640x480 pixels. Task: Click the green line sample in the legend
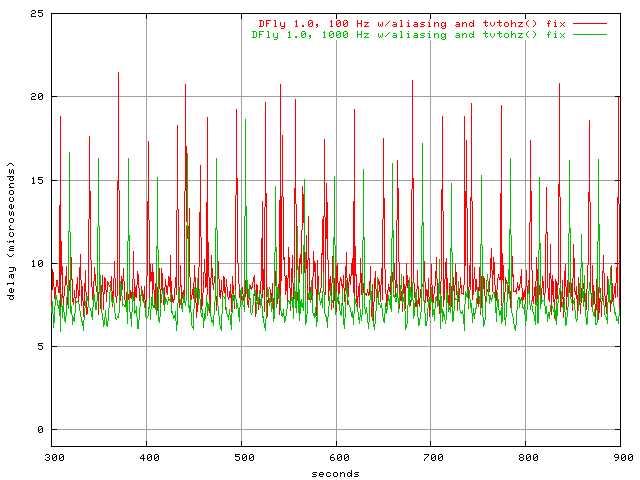point(590,35)
